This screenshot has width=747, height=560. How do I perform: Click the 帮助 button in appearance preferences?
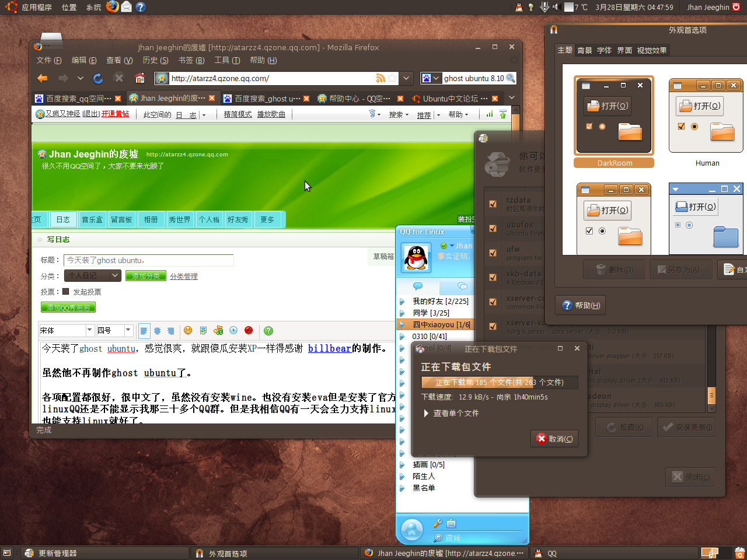(x=581, y=305)
